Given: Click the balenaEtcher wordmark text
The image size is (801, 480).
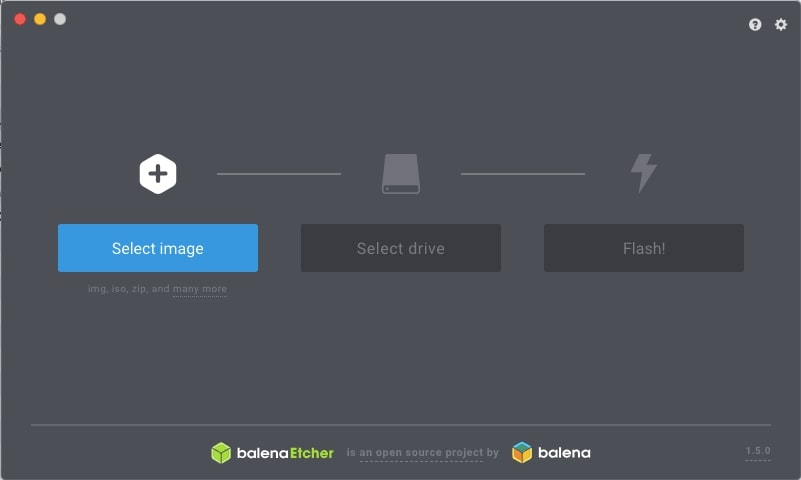Looking at the screenshot, I should click(285, 453).
